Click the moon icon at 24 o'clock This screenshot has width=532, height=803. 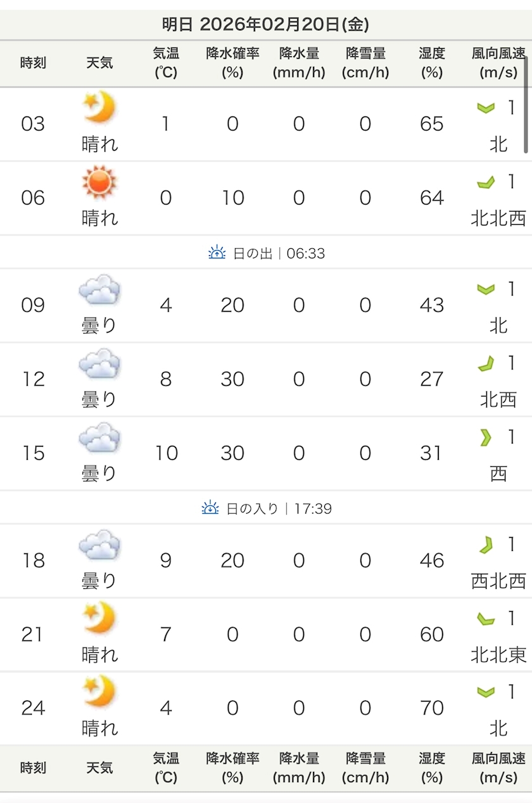tap(99, 692)
